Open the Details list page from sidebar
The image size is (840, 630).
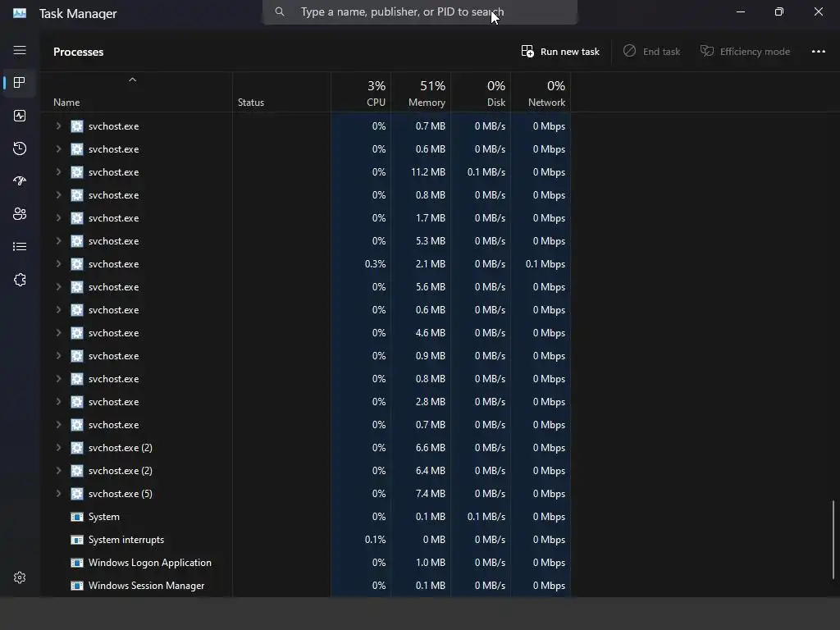tap(20, 246)
